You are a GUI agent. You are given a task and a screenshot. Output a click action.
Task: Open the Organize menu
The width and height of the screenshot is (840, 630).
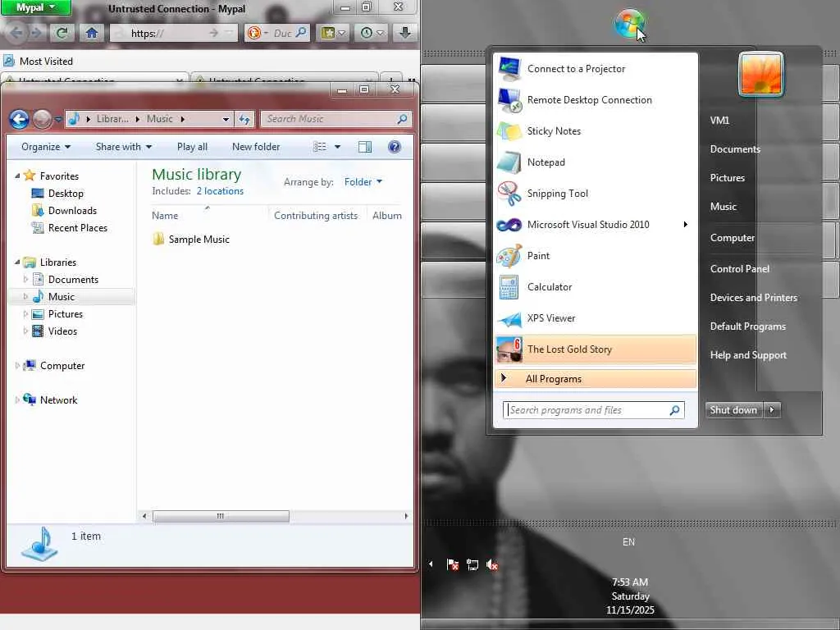click(46, 147)
